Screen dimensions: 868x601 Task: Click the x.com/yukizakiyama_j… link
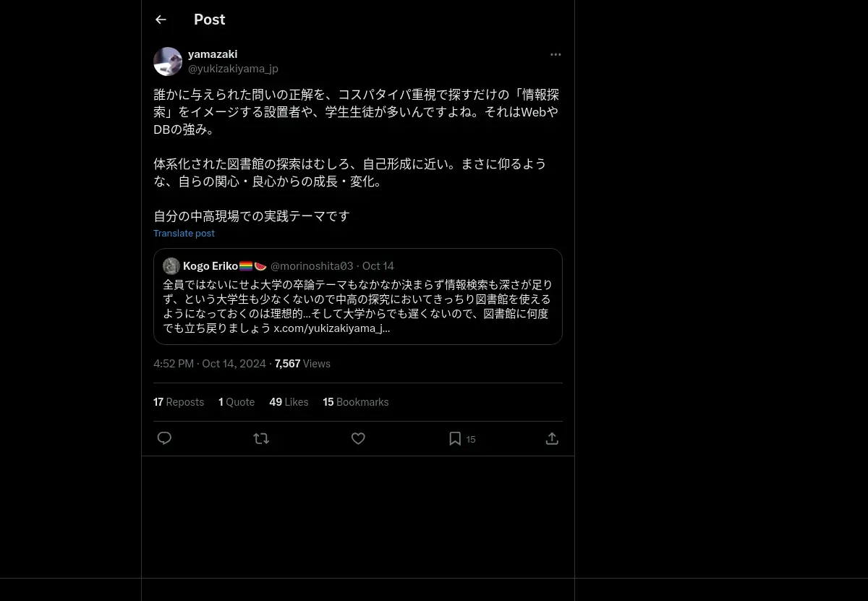pyautogui.click(x=331, y=328)
